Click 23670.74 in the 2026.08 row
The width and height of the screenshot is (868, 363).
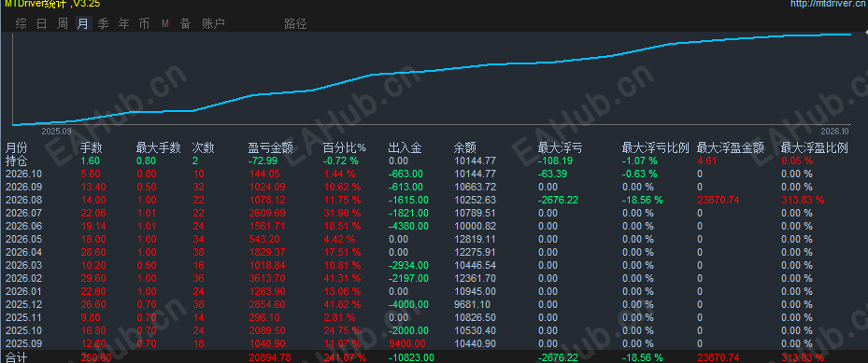(x=719, y=200)
